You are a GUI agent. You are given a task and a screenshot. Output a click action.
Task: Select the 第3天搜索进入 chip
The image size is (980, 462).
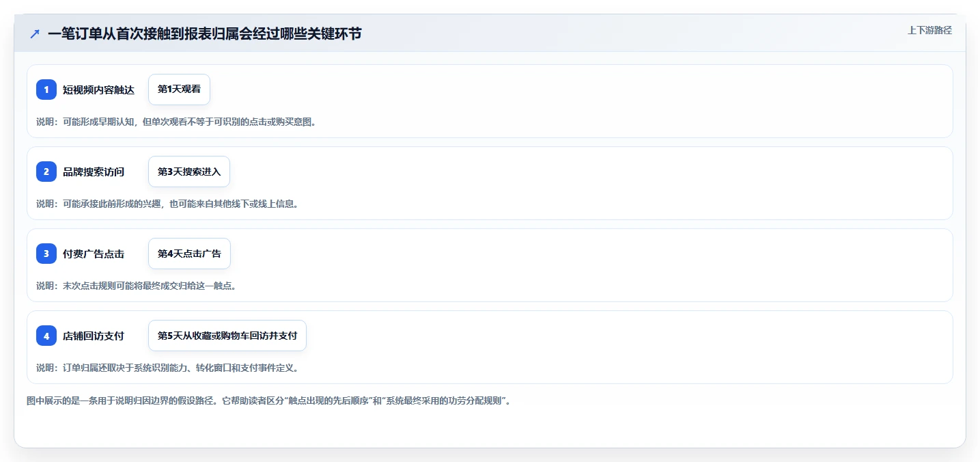[x=189, y=172]
